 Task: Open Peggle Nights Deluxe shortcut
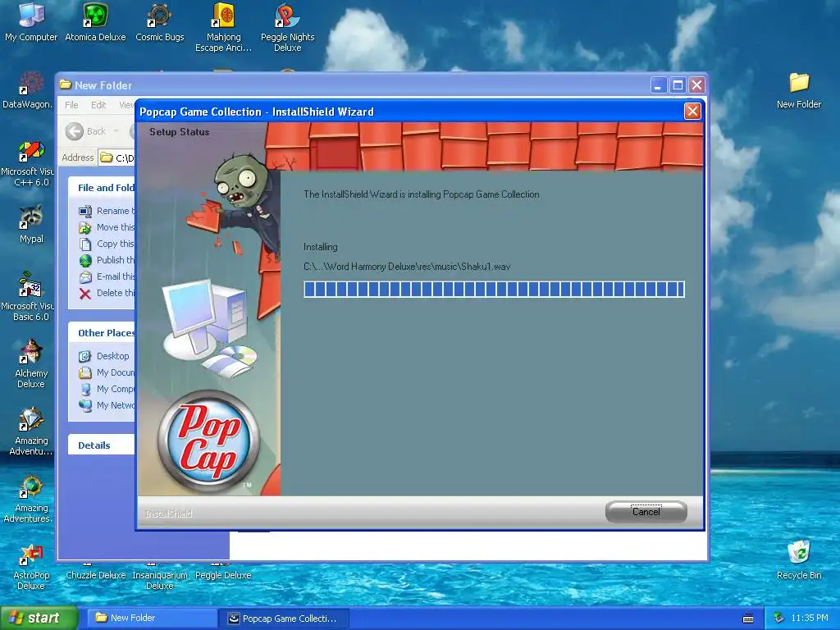(x=288, y=27)
